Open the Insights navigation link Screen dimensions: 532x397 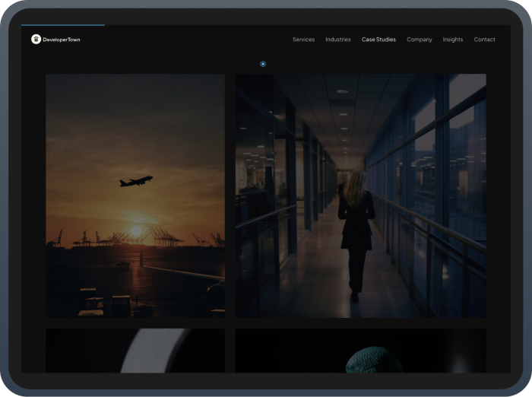click(x=453, y=40)
